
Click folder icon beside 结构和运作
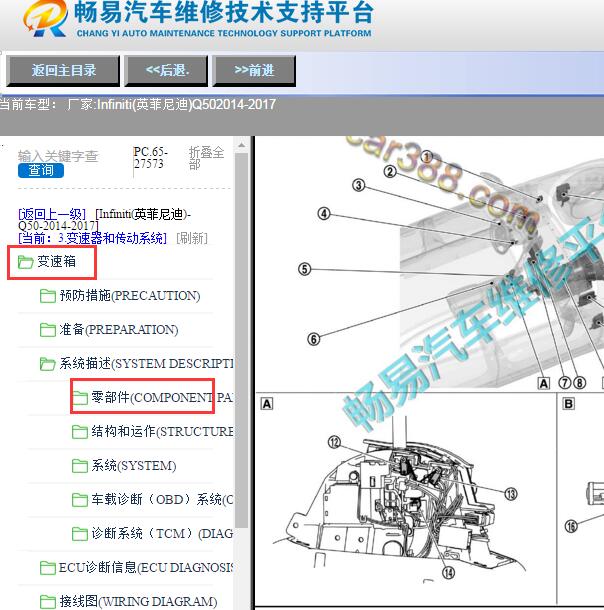point(80,432)
